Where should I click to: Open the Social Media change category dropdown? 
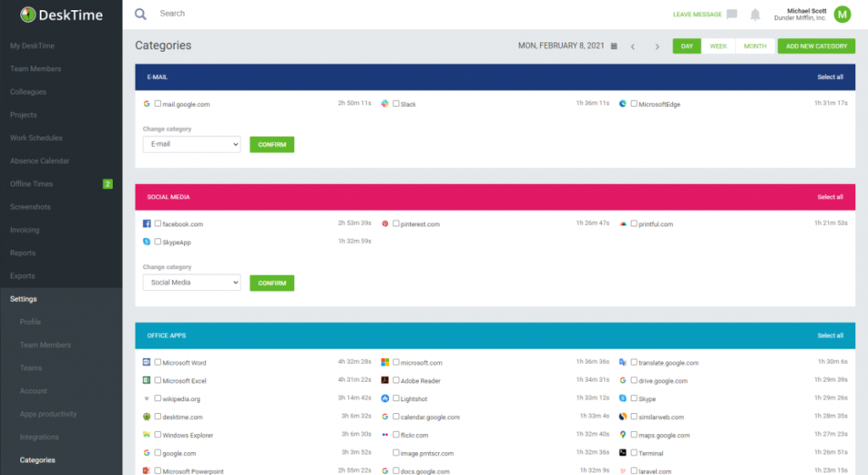tap(192, 282)
